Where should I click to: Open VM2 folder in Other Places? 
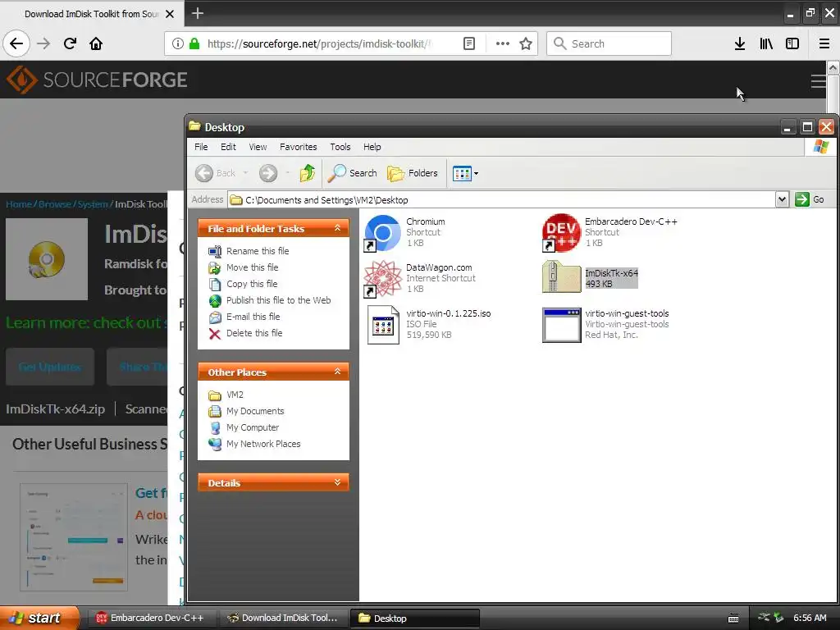(235, 395)
